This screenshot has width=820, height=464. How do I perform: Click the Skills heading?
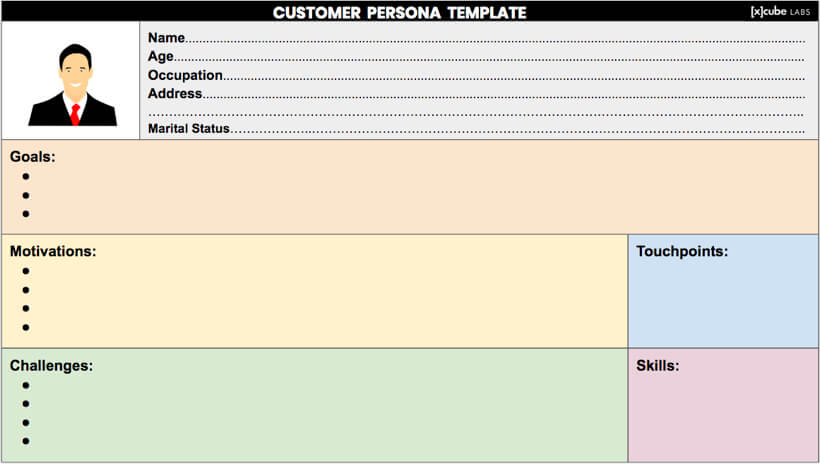pyautogui.click(x=658, y=366)
